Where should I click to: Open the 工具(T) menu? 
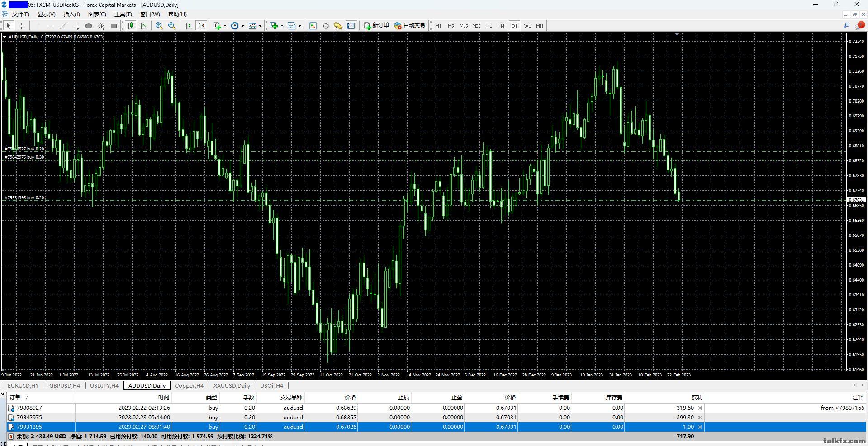[123, 14]
